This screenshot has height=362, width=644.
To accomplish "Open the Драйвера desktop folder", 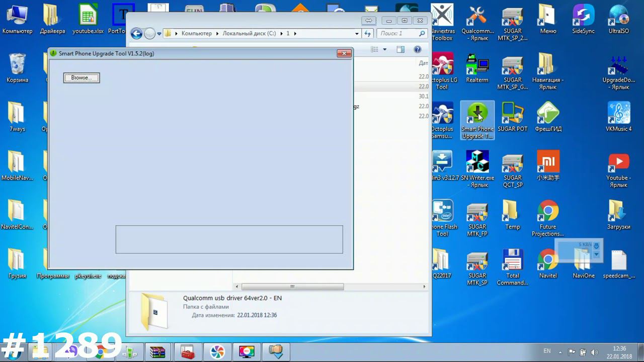I will click(x=52, y=19).
